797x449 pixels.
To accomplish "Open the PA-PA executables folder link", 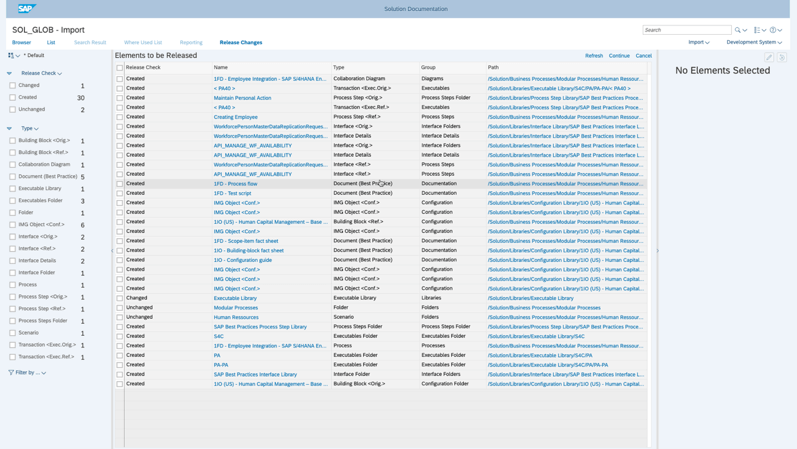I will coord(221,365).
